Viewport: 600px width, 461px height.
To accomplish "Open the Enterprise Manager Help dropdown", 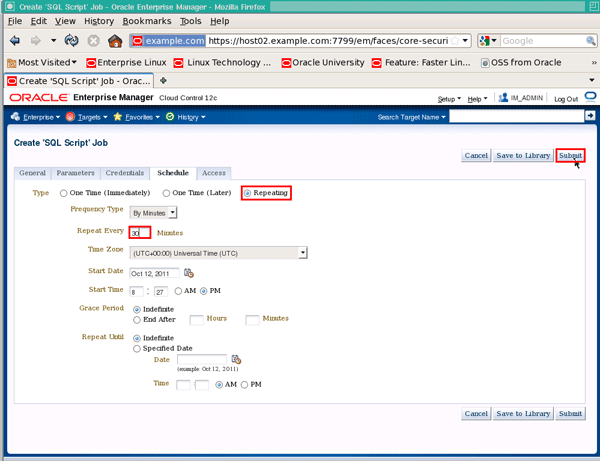I will [x=477, y=99].
